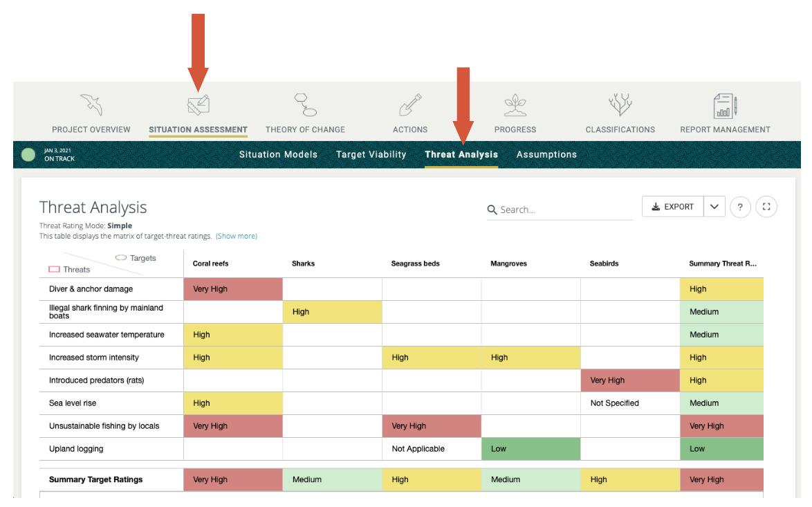812x507 pixels.
Task: Select the Actions shovel icon
Action: (410, 105)
